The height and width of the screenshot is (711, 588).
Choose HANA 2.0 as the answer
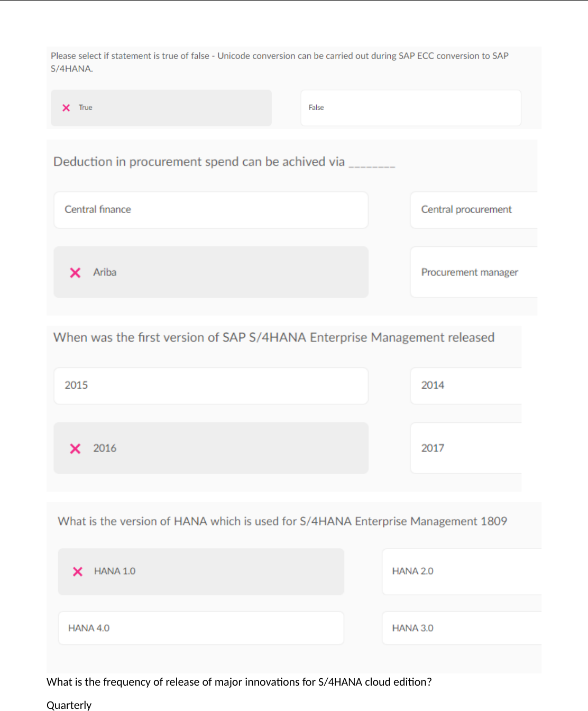[x=461, y=571]
